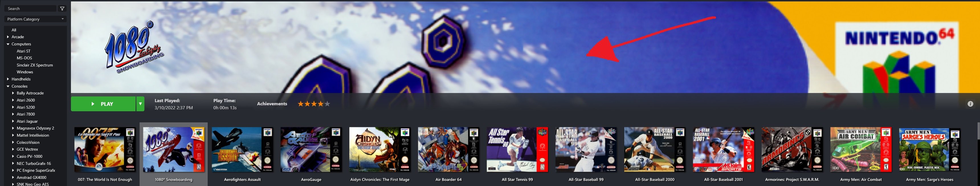980x186 pixels.
Task: Click the AeroGauge title text
Action: [311, 179]
